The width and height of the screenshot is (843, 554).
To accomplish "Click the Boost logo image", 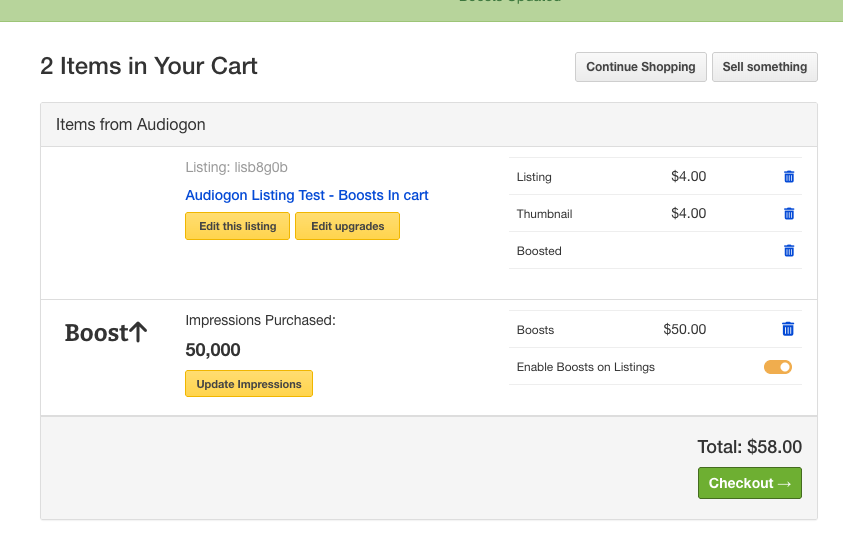I will [106, 332].
